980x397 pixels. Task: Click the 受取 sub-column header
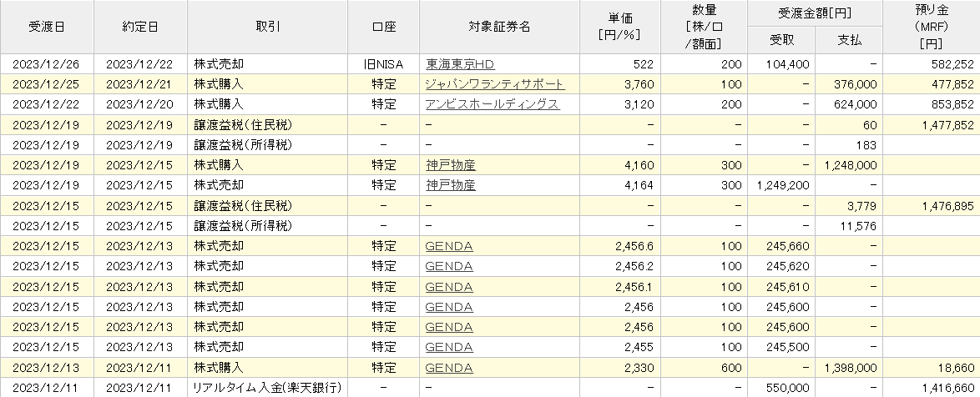[781, 40]
